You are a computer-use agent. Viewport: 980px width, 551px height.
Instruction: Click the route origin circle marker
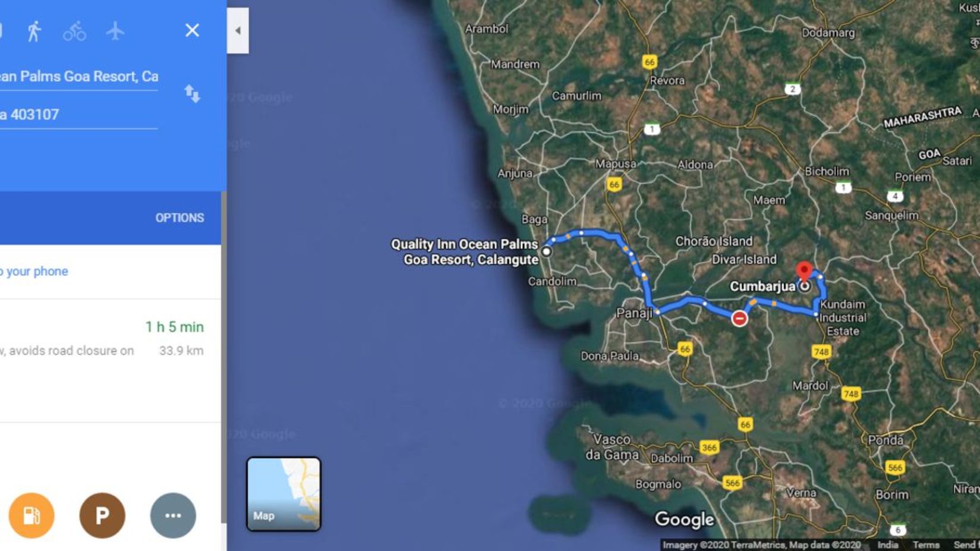point(546,251)
